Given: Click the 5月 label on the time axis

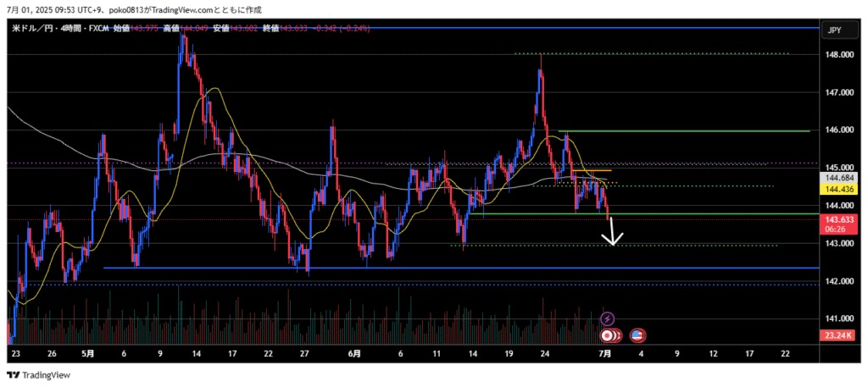Looking at the screenshot, I should point(88,353).
